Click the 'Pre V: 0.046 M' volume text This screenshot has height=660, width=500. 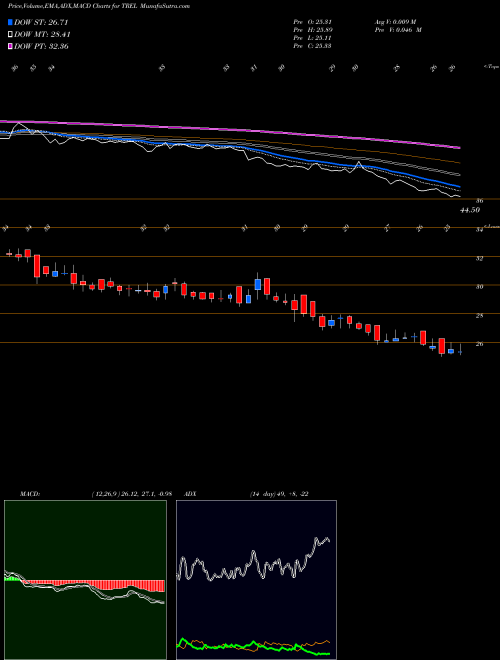pos(398,30)
